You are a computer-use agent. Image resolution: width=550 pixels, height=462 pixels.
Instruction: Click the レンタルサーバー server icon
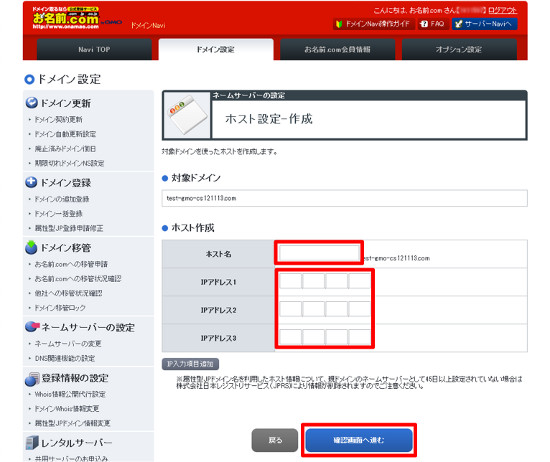[x=32, y=443]
